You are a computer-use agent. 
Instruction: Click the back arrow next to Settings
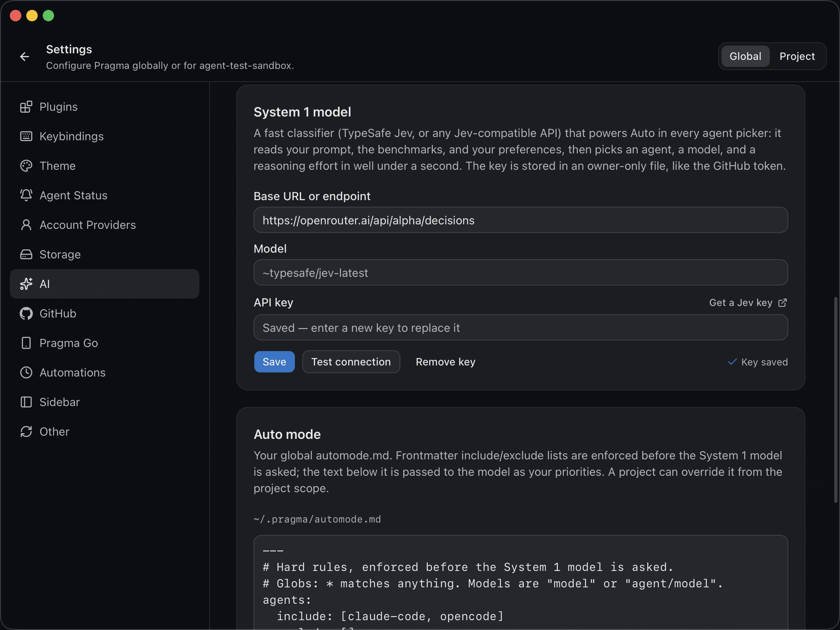[x=25, y=57]
